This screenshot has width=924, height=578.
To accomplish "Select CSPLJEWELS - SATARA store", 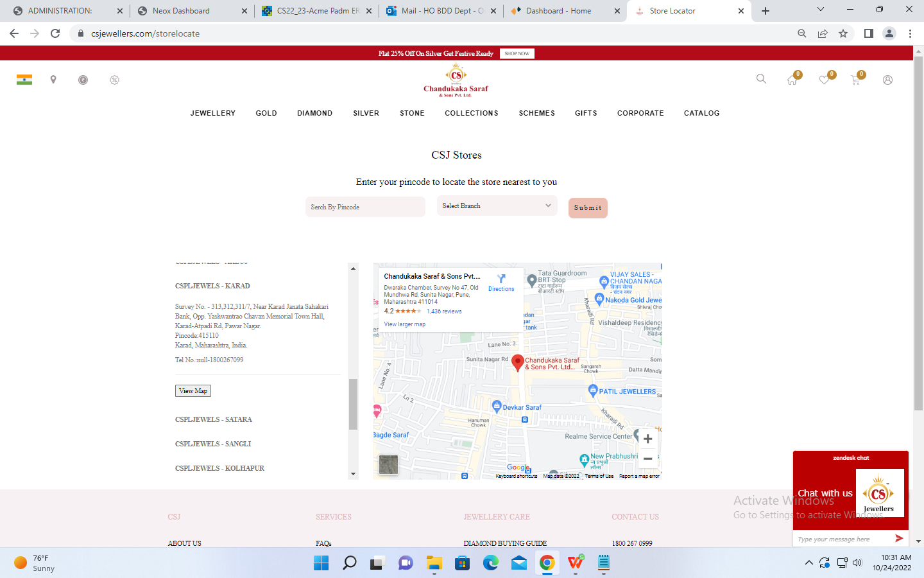I will point(214,419).
